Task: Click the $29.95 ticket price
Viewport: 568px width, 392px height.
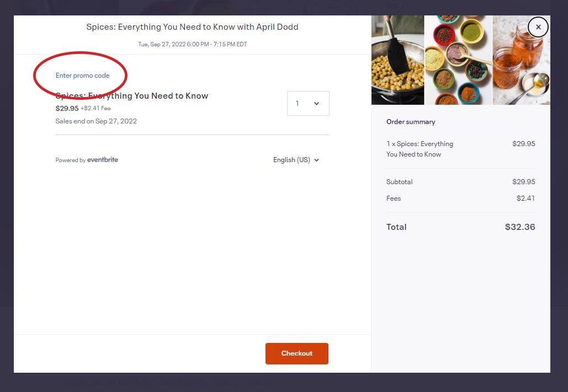Action: (67, 108)
